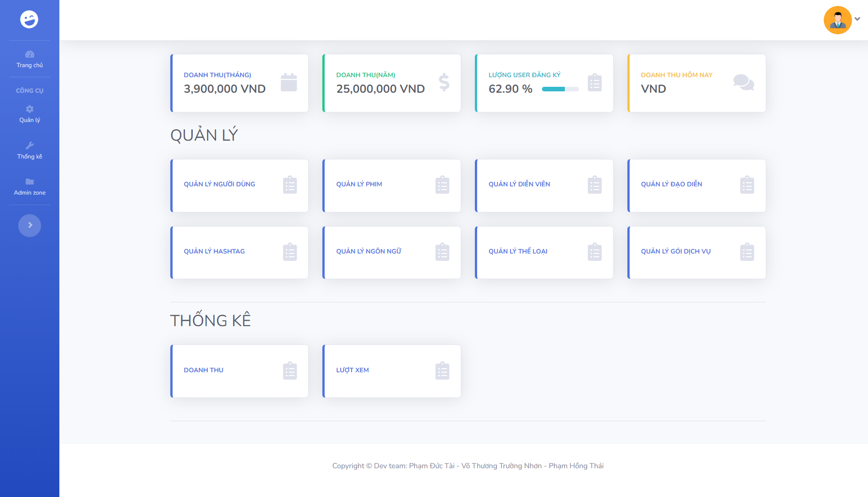Open the user dropdown arrow beside the avatar
Image resolution: width=868 pixels, height=497 pixels.
pos(857,19)
